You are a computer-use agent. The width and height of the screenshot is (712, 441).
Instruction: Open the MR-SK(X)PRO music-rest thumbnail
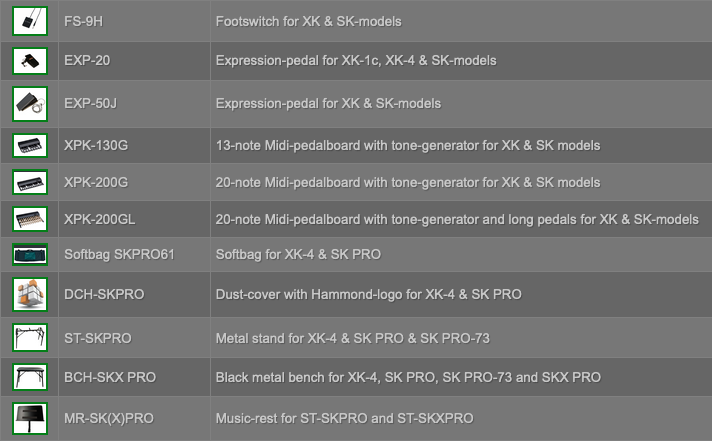pos(30,418)
